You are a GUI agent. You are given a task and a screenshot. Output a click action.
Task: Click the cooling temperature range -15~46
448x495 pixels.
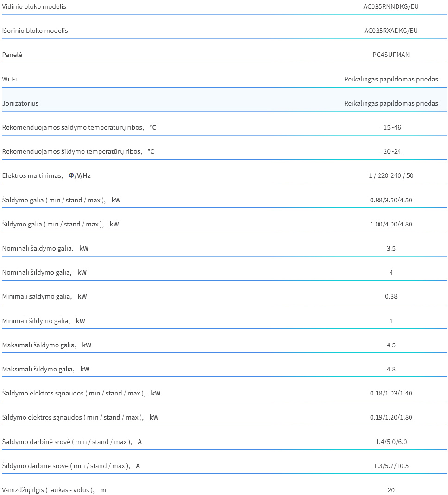pyautogui.click(x=391, y=127)
